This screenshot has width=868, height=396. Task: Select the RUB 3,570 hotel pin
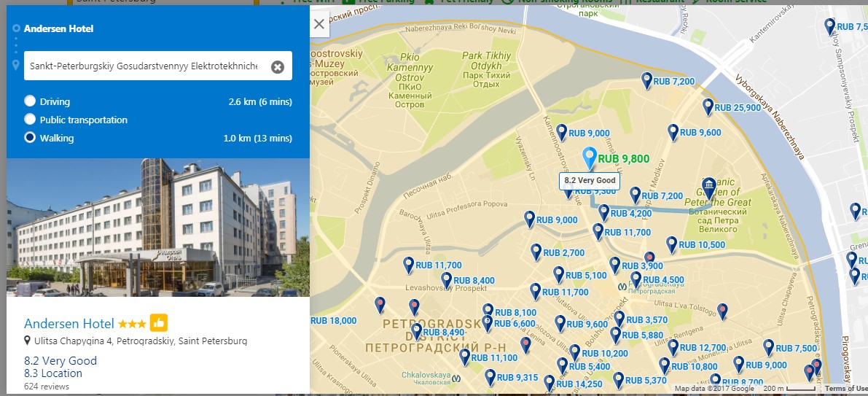(x=619, y=319)
